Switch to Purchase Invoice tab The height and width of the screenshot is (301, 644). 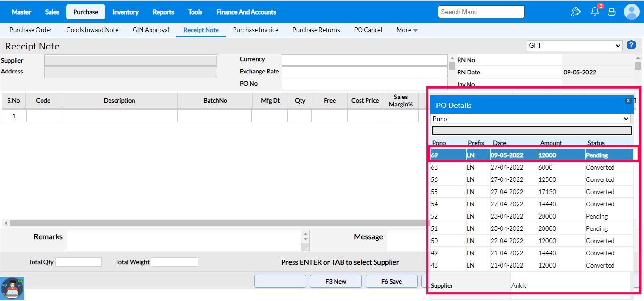point(255,30)
